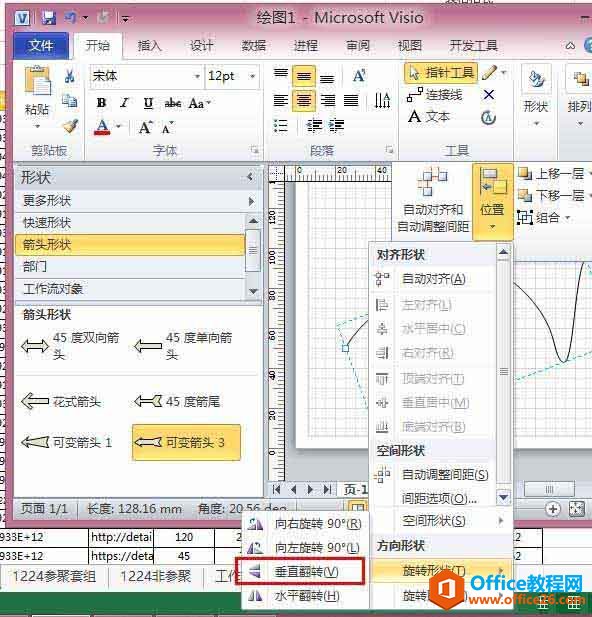Image resolution: width=592 pixels, height=617 pixels.
Task: Click the X connection point tool icon
Action: [x=489, y=95]
